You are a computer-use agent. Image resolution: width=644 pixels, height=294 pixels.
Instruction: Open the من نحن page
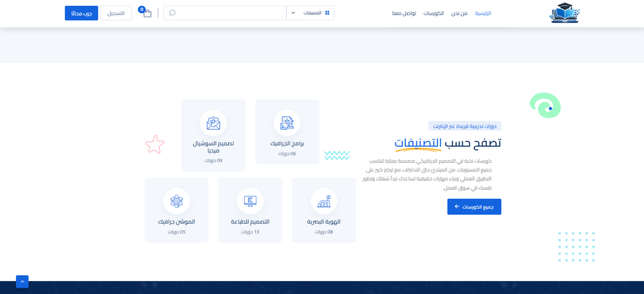click(459, 13)
